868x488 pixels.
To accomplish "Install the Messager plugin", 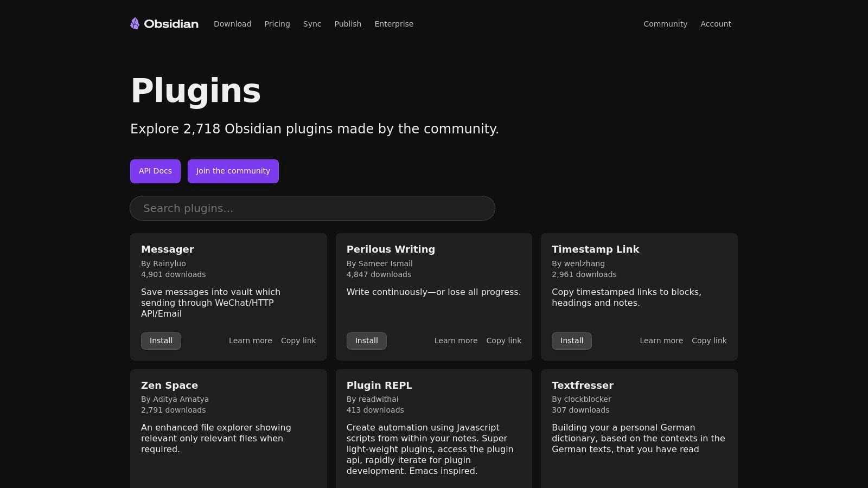I will pyautogui.click(x=161, y=341).
